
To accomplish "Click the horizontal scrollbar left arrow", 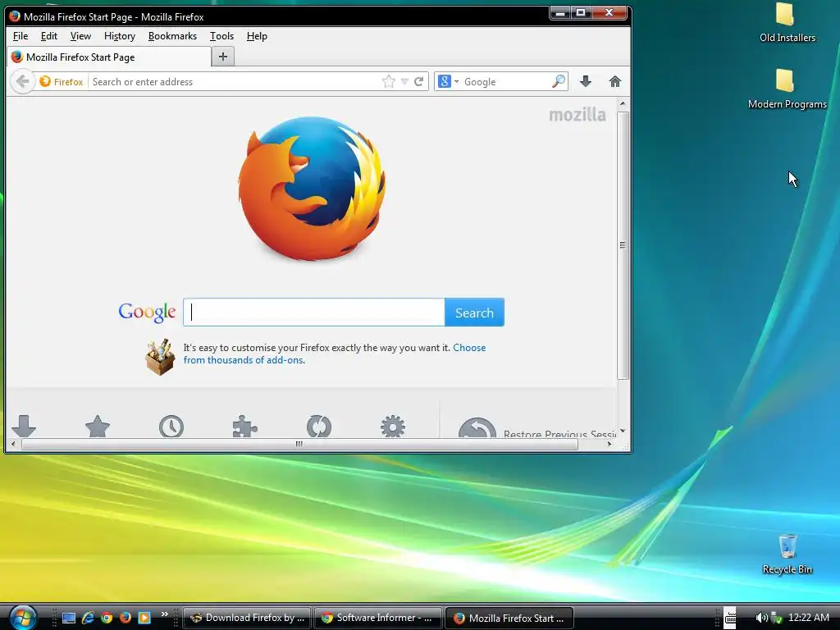I will (x=13, y=444).
